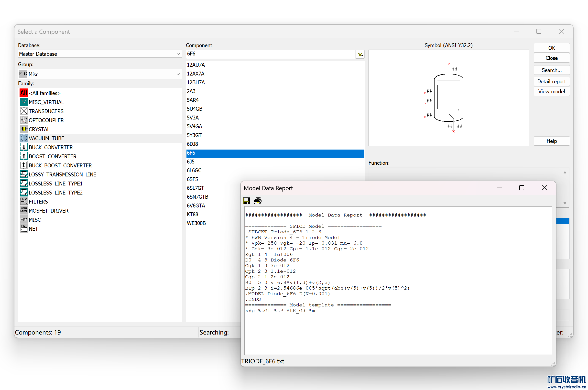Select the 6L6GC component entry
The image size is (588, 390).
(194, 170)
